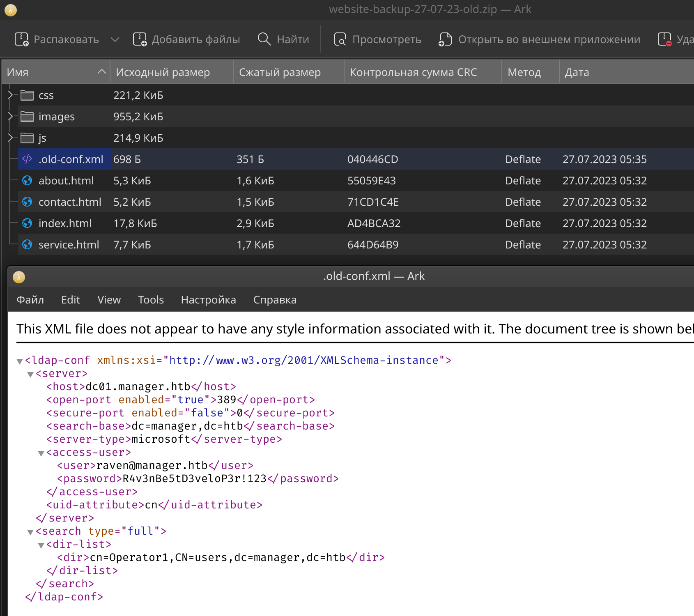This screenshot has height=616, width=694.
Task: Click the search-base value dc=manager,dc=htb
Action: 187,426
